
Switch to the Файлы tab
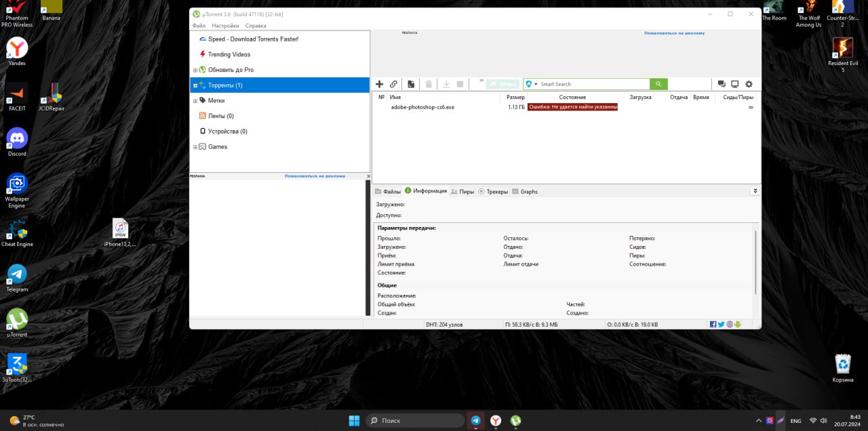[388, 192]
